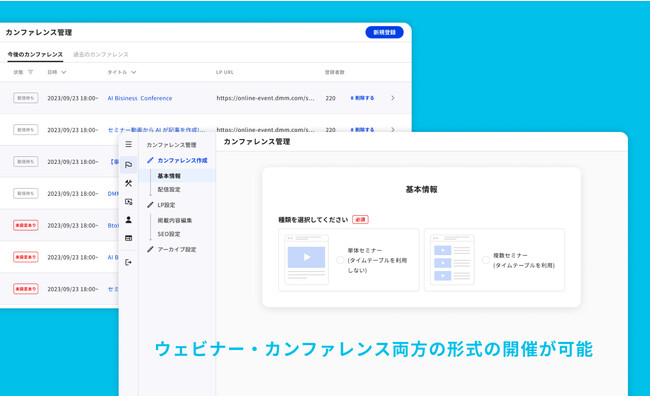
Task: Click the pencil icon beside LP設定
Action: click(150, 205)
